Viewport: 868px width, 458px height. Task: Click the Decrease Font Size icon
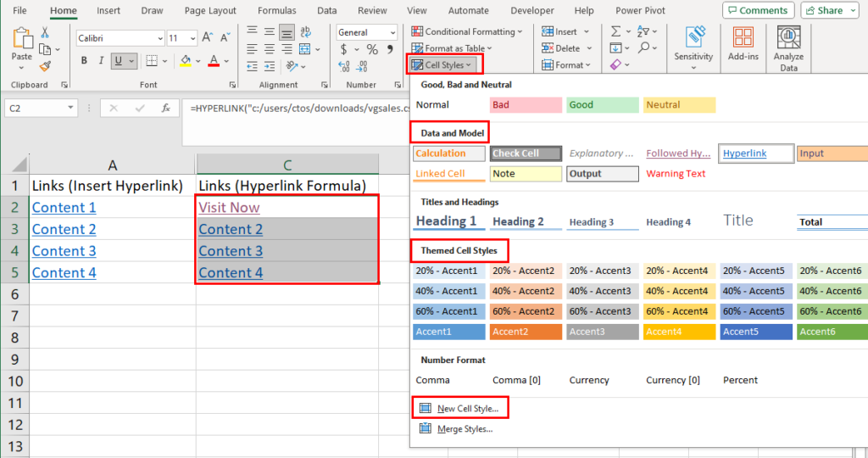point(225,37)
